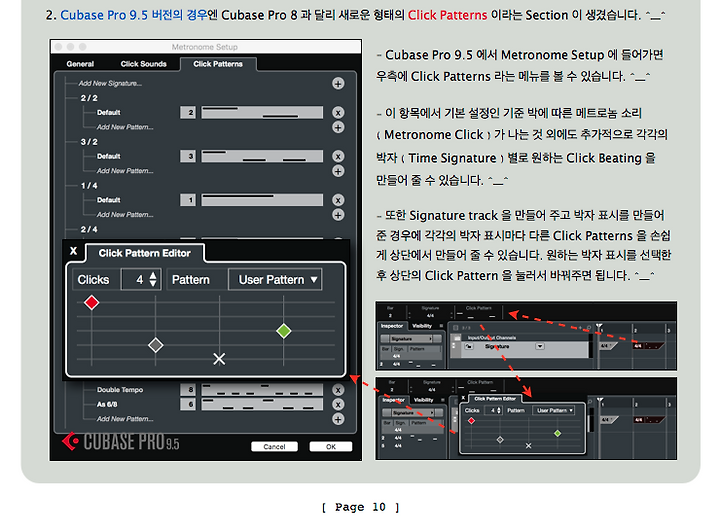Screen dimensions: 720x531
Task: Open the User Pattern dropdown in large editor
Action: pyautogui.click(x=275, y=279)
